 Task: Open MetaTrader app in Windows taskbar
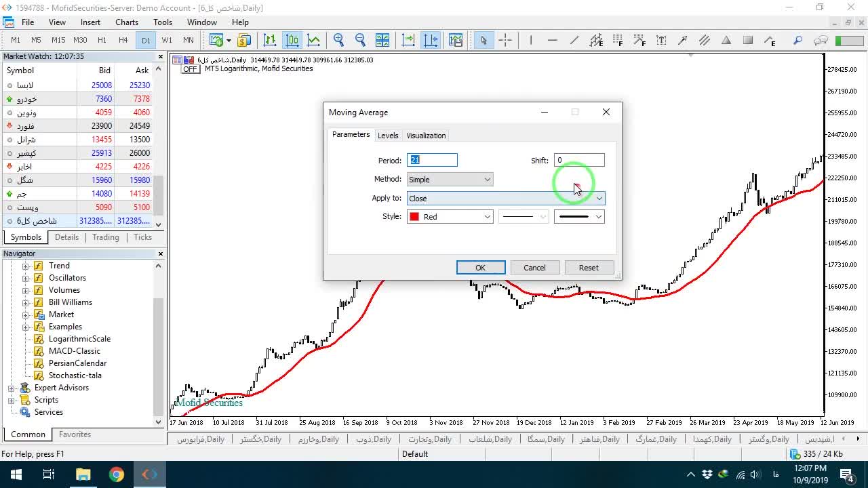click(x=151, y=474)
